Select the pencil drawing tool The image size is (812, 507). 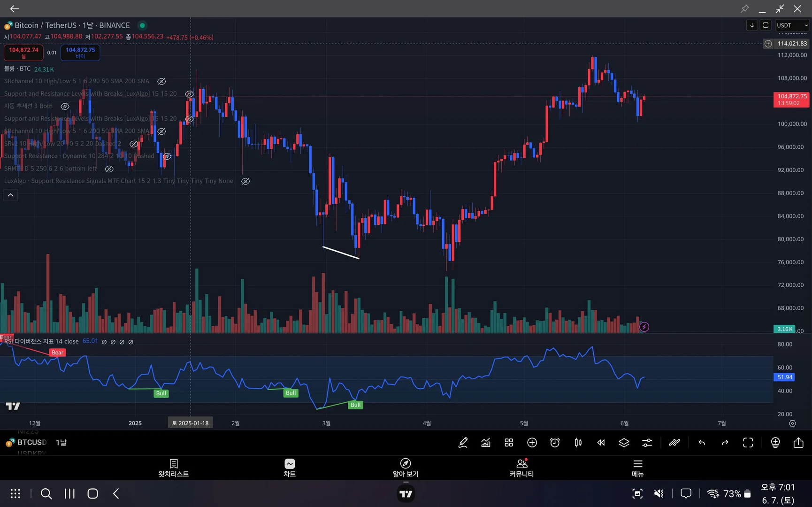(x=463, y=443)
